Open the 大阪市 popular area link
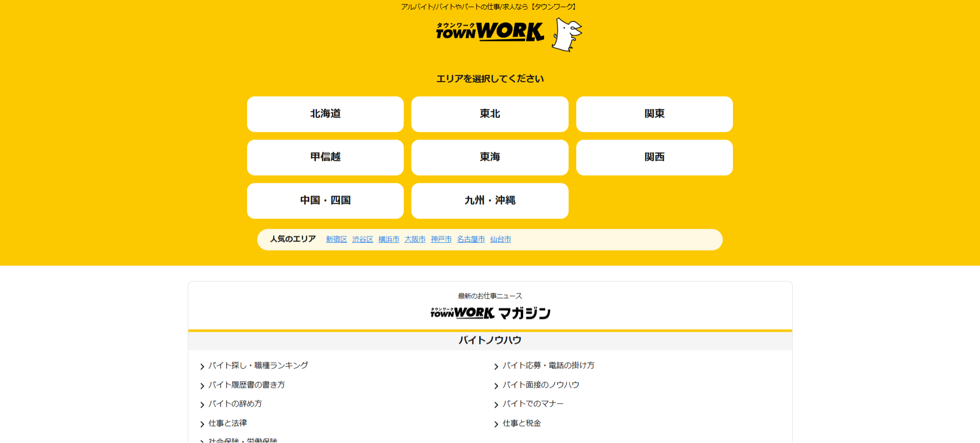 point(415,239)
